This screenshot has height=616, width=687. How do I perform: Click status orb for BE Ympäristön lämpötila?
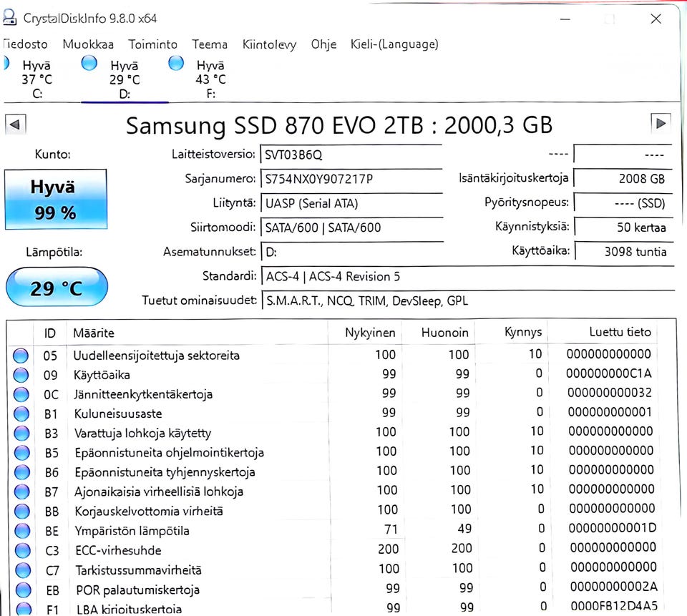coord(22,531)
